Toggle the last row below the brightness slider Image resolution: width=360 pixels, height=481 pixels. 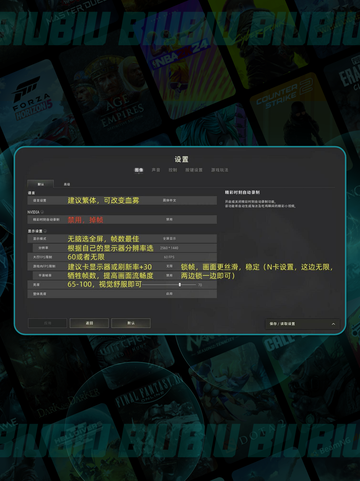[122, 294]
